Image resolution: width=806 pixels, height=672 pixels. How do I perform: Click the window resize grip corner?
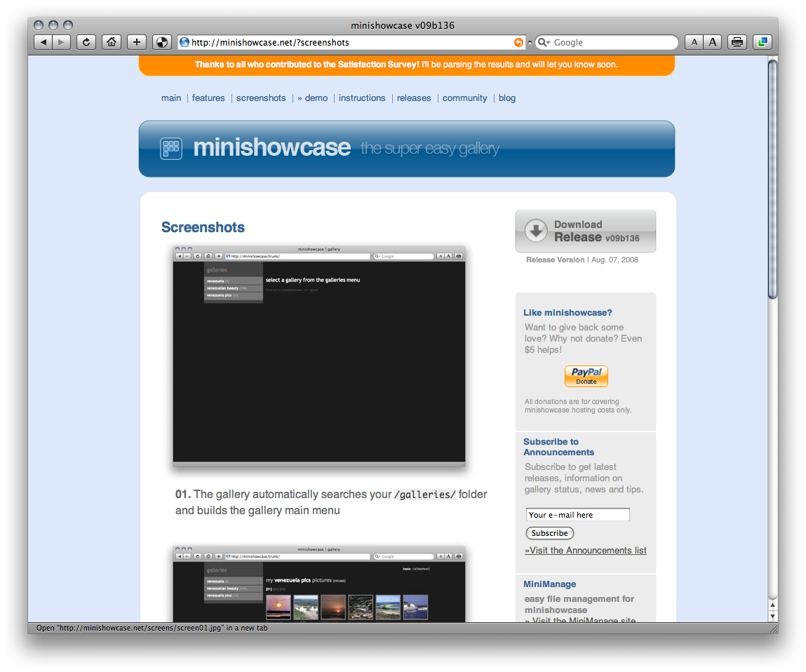click(x=774, y=629)
